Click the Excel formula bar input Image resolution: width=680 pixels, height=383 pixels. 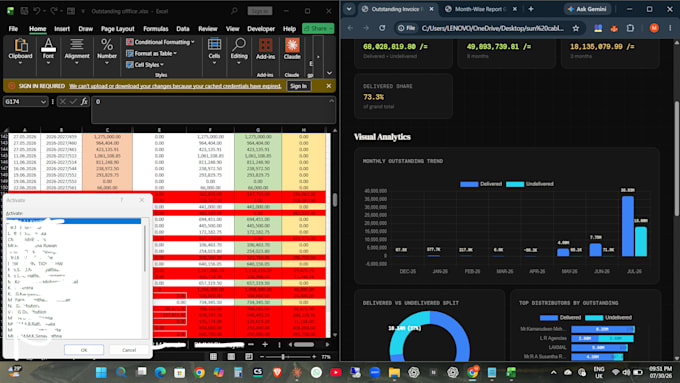tap(212, 110)
